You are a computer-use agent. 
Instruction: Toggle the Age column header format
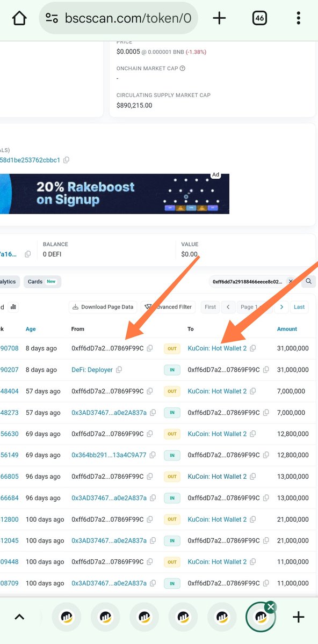point(31,329)
